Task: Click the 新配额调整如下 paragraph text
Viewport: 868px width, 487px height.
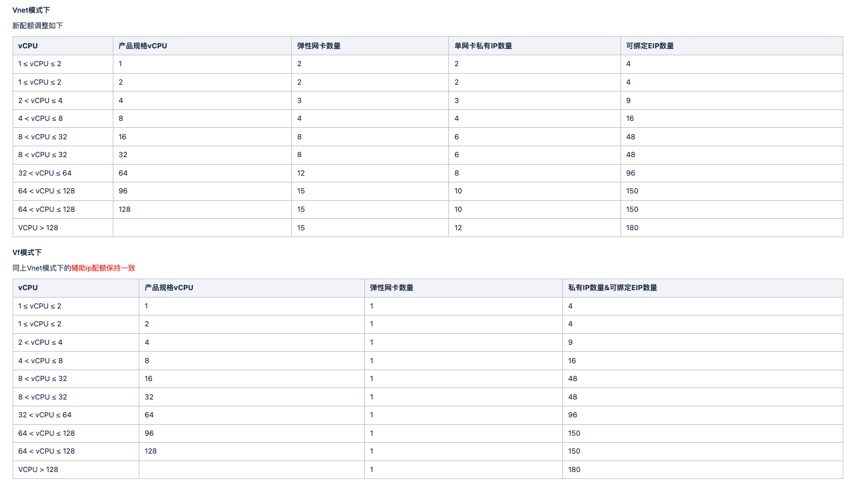Action: [x=38, y=26]
